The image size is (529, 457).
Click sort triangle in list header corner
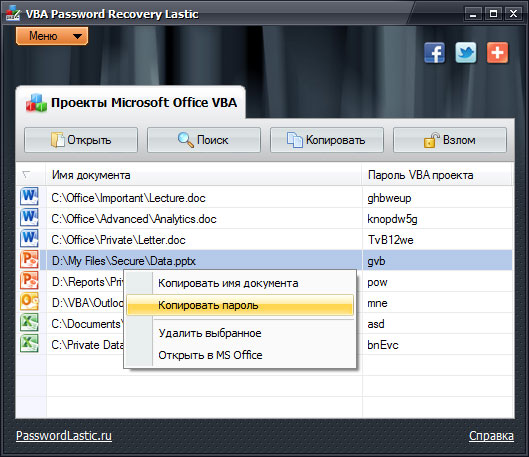point(26,174)
